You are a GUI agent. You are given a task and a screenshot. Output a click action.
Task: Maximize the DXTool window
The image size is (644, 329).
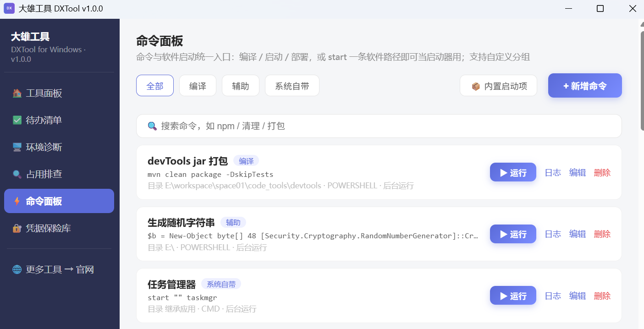coord(600,9)
